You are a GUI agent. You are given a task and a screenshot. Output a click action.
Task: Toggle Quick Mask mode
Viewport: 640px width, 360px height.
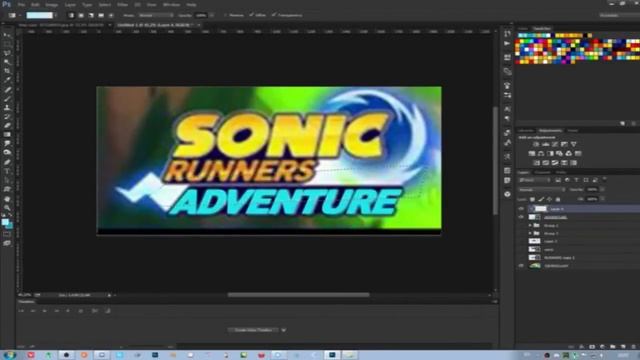pos(7,234)
